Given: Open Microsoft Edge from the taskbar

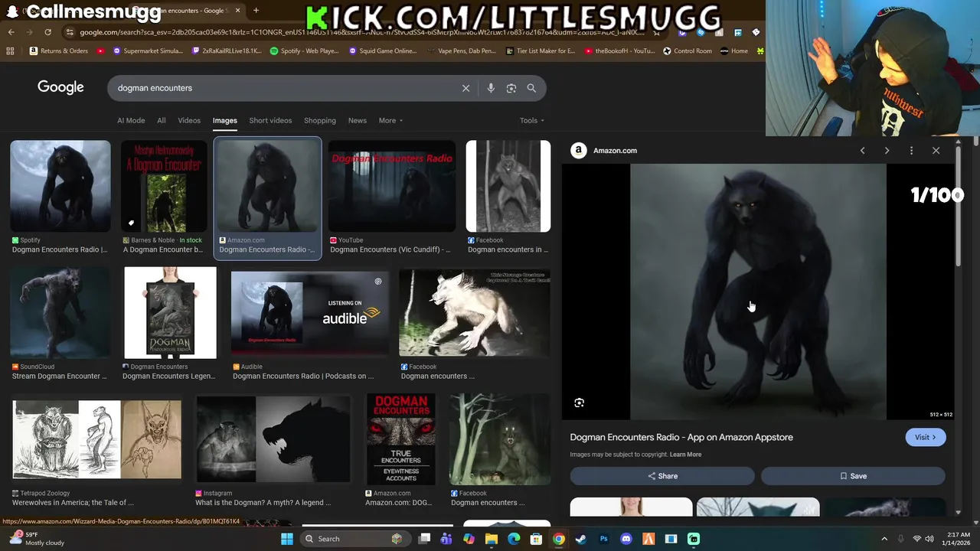Looking at the screenshot, I should [514, 539].
